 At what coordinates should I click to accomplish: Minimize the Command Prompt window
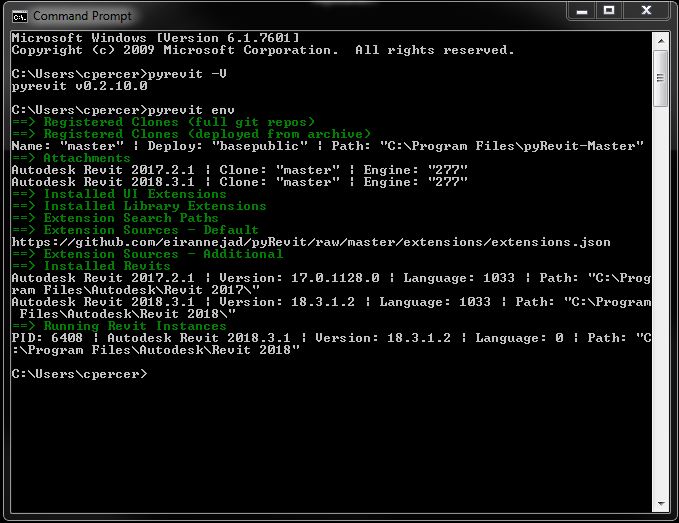(x=582, y=11)
